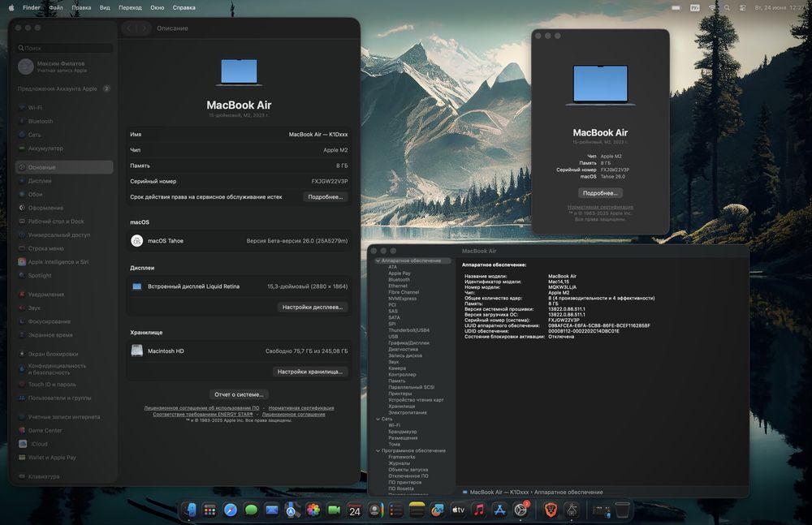Open Finder from the Dock

tap(189, 510)
